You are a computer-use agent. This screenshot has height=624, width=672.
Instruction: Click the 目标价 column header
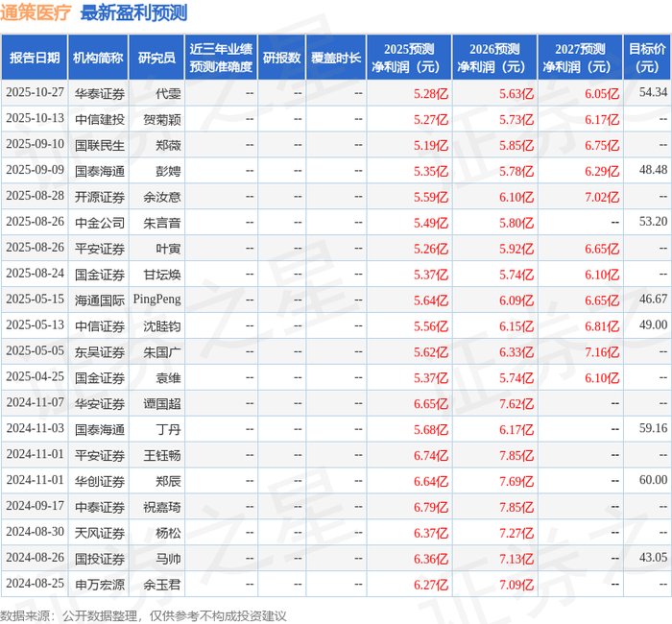[x=647, y=58]
